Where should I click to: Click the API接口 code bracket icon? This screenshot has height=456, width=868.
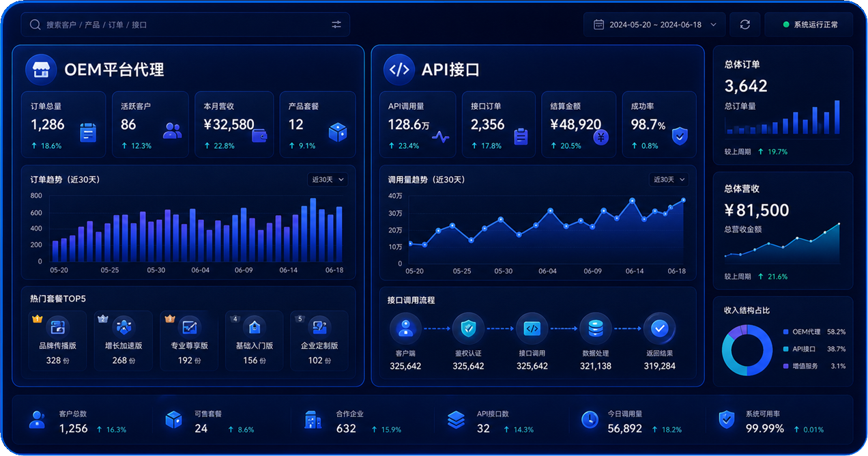coord(399,69)
